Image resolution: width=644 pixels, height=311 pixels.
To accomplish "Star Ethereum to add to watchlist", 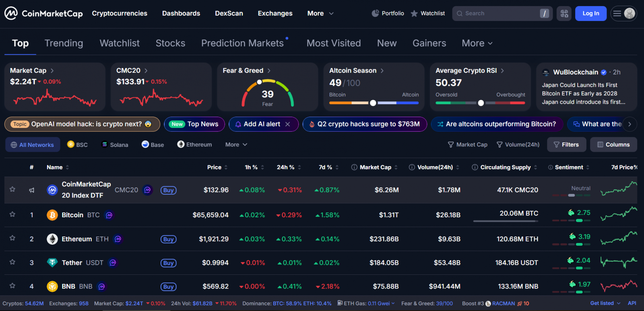I will 12,238.
